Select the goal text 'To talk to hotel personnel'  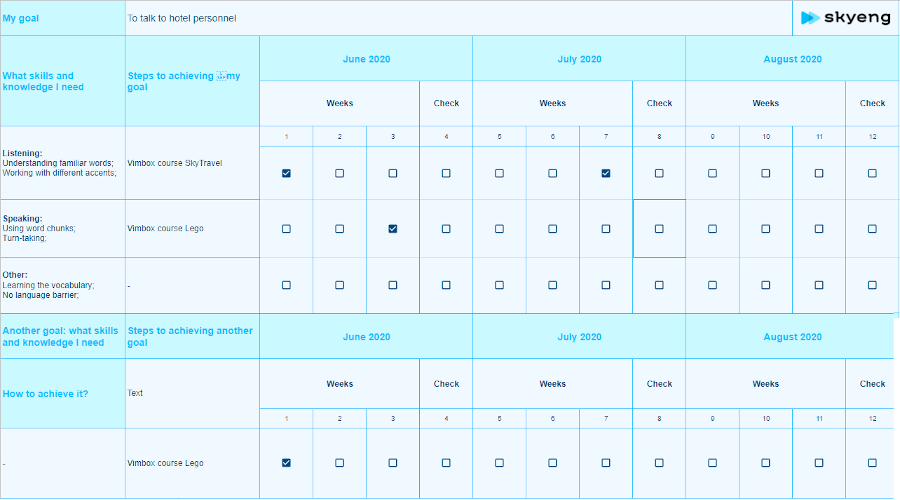tap(182, 18)
